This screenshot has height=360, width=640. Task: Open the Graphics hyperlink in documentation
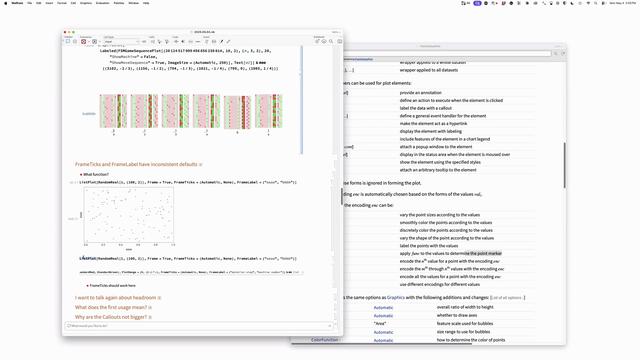[396, 298]
